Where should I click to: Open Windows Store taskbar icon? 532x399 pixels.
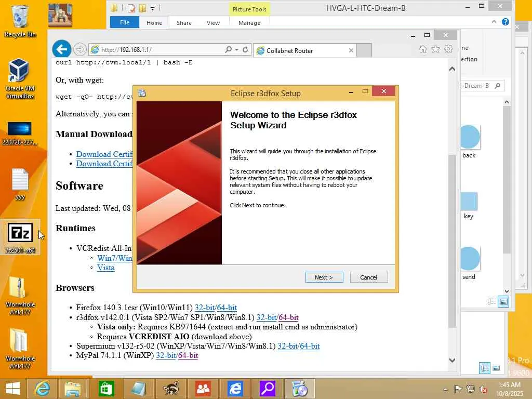tap(106, 389)
